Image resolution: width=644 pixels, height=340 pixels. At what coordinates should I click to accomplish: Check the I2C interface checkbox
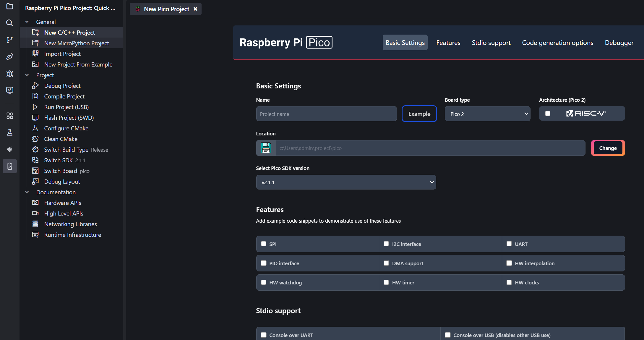tap(386, 244)
